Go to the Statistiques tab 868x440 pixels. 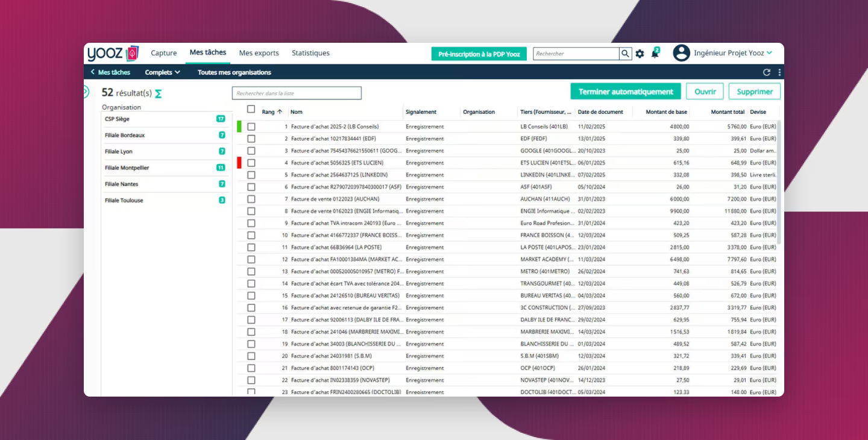tap(310, 53)
